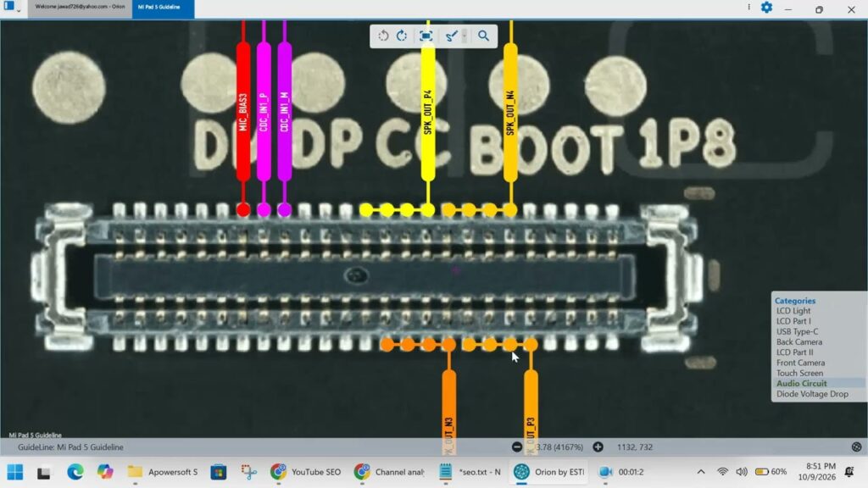This screenshot has height=488, width=868.
Task: Select the Mi Pad 5 Guideline tab
Action: pyautogui.click(x=163, y=8)
